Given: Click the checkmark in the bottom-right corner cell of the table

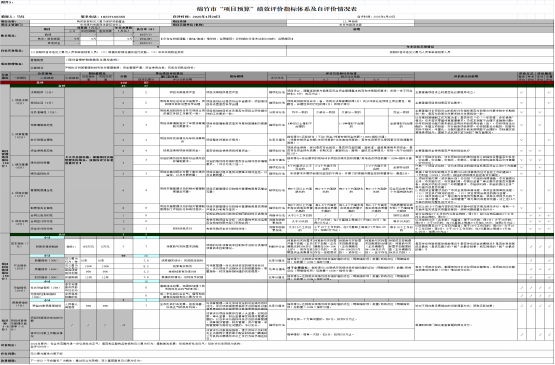Looking at the screenshot, I should [549, 334].
